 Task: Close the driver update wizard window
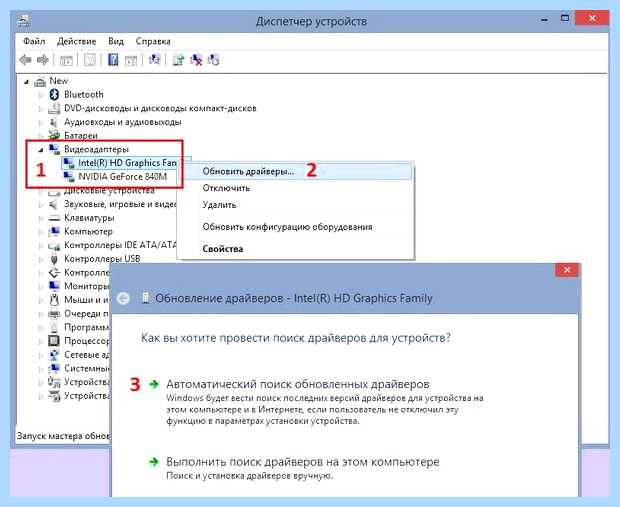[x=567, y=270]
